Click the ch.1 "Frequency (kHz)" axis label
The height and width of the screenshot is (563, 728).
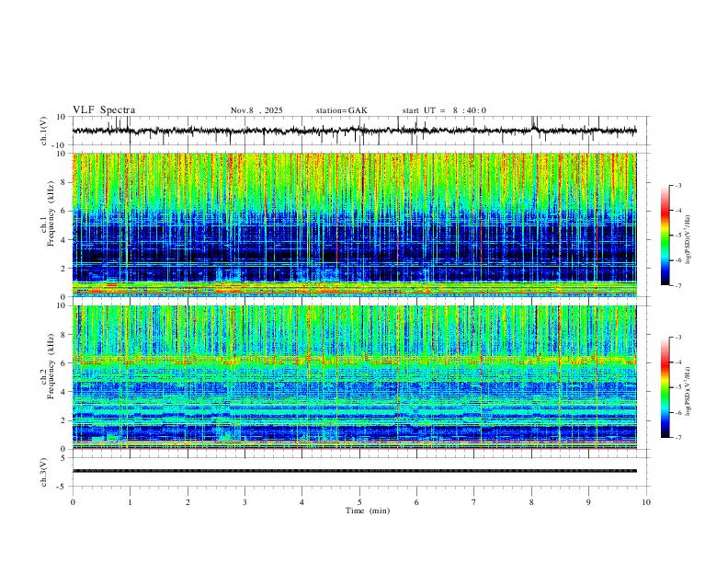(x=51, y=214)
